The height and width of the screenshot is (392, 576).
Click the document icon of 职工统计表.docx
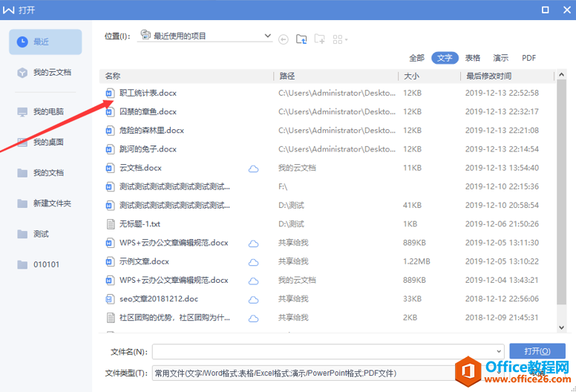[x=110, y=94]
